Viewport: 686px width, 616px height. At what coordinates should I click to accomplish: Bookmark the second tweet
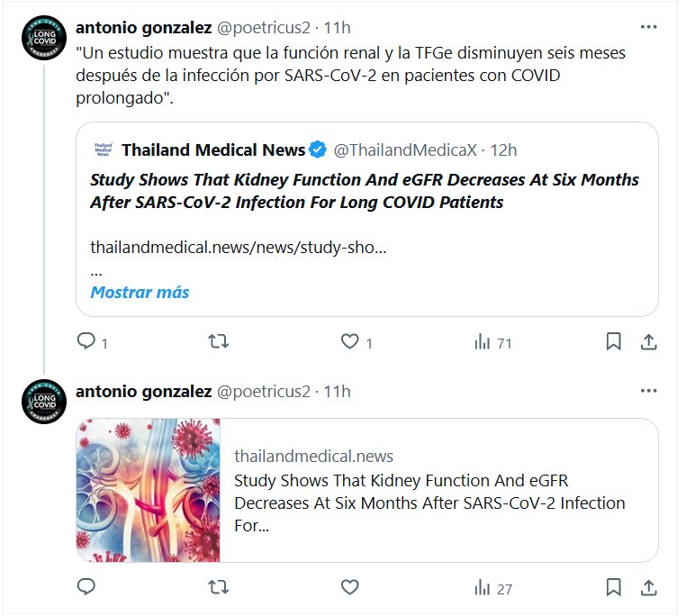click(x=613, y=588)
